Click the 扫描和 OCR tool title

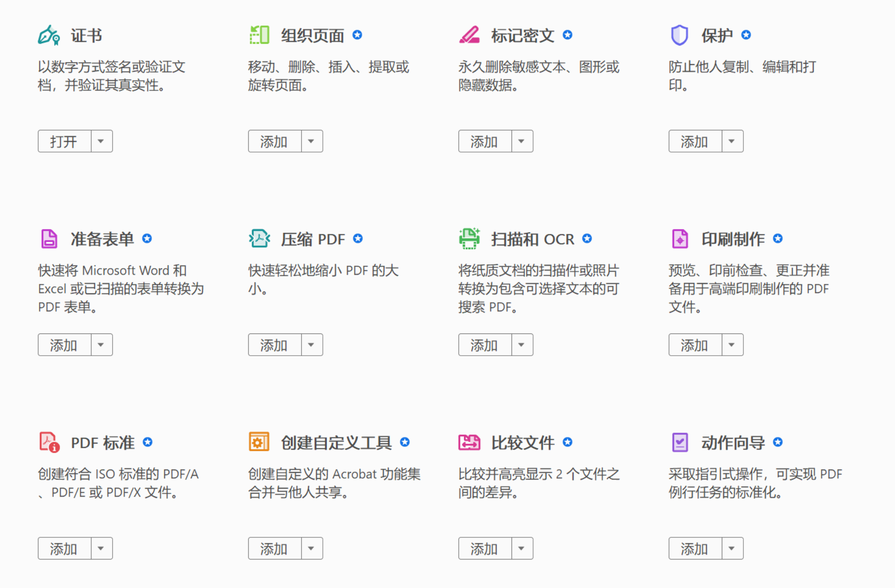click(x=533, y=239)
